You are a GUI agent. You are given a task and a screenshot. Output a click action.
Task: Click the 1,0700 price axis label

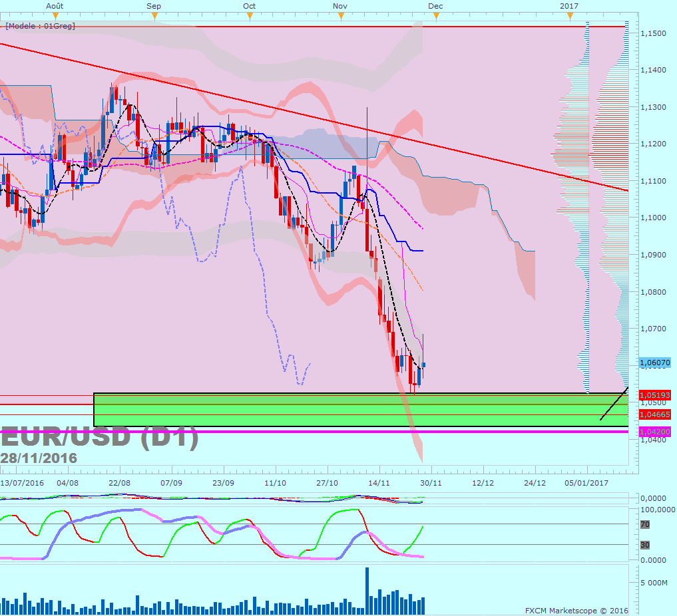653,329
